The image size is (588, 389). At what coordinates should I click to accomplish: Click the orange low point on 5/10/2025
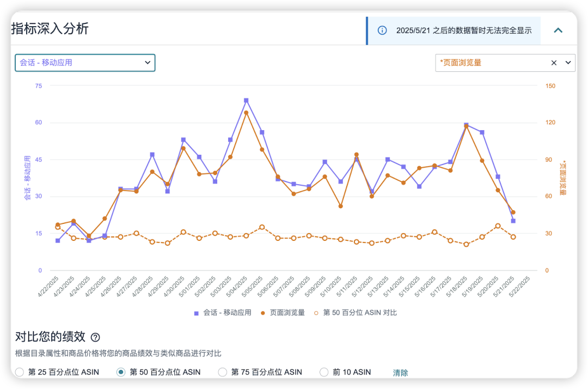pos(340,206)
